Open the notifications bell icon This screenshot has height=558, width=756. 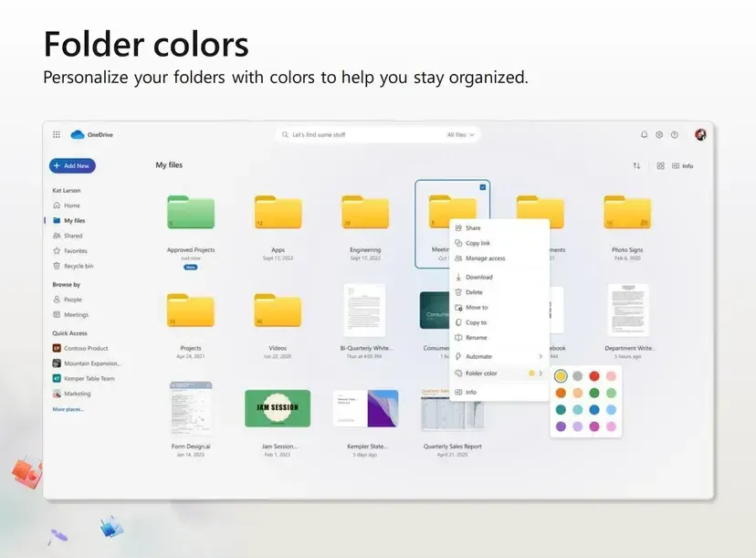[x=643, y=134]
